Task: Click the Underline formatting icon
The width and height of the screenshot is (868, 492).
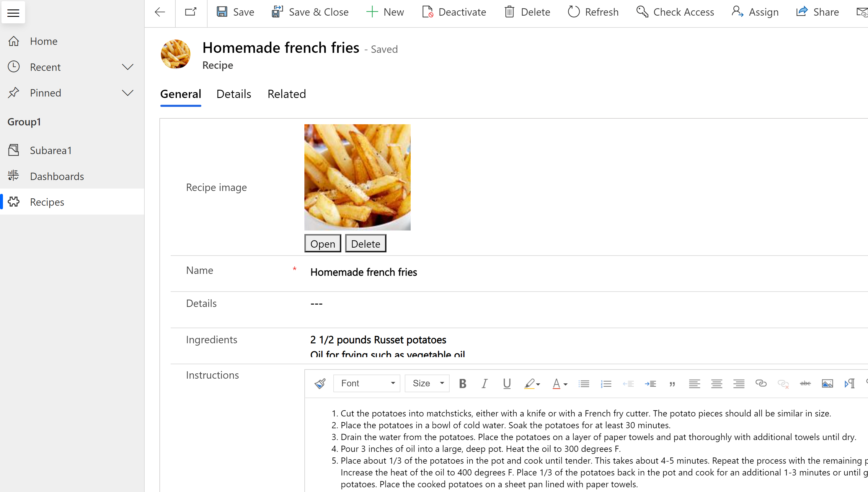Action: coord(506,383)
